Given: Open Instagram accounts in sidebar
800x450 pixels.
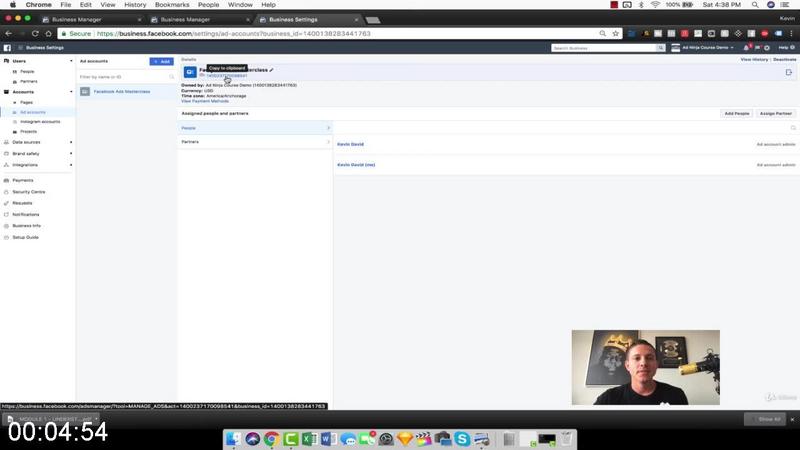Looking at the screenshot, I should point(40,122).
